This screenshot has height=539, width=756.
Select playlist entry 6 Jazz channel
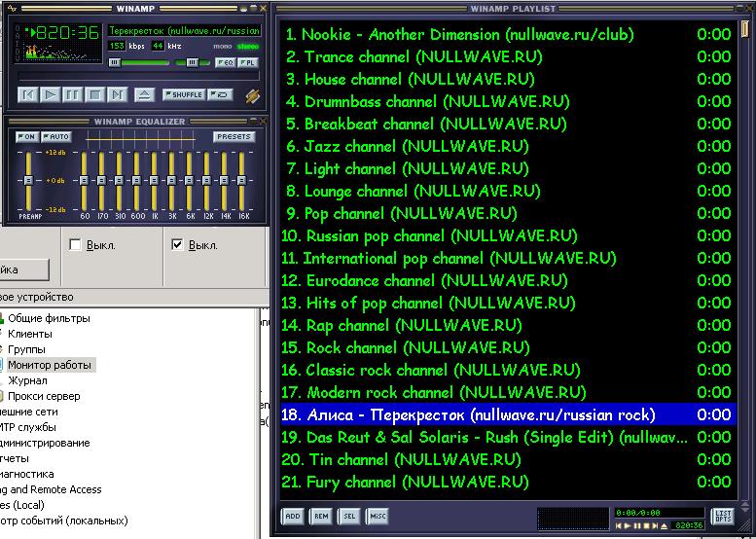coord(509,146)
